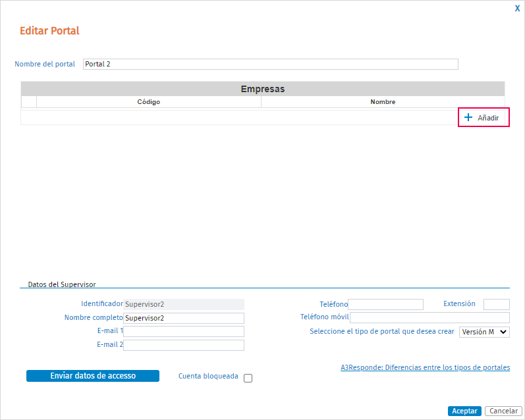Click the Datos del Supervisor section label

click(x=62, y=284)
